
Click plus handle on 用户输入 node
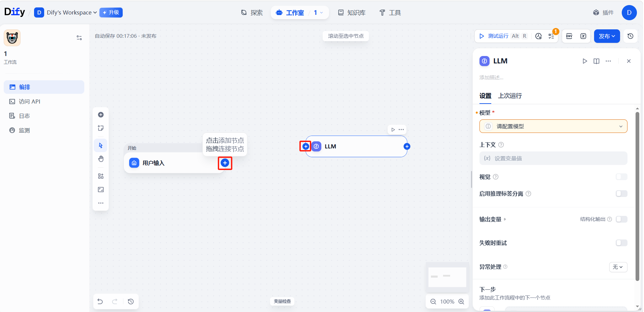[x=225, y=163]
